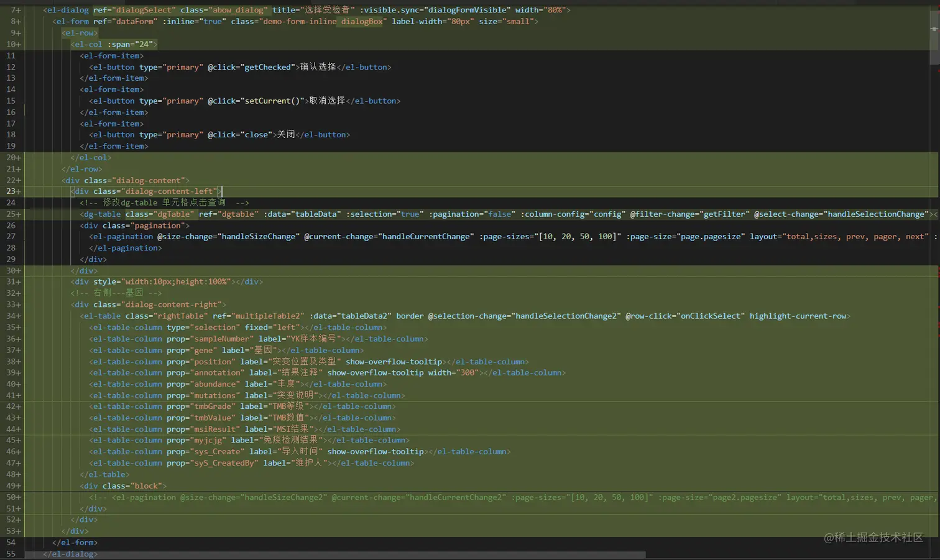
Task: Place cursor on "dialogSelect" ref value
Action: [144, 10]
